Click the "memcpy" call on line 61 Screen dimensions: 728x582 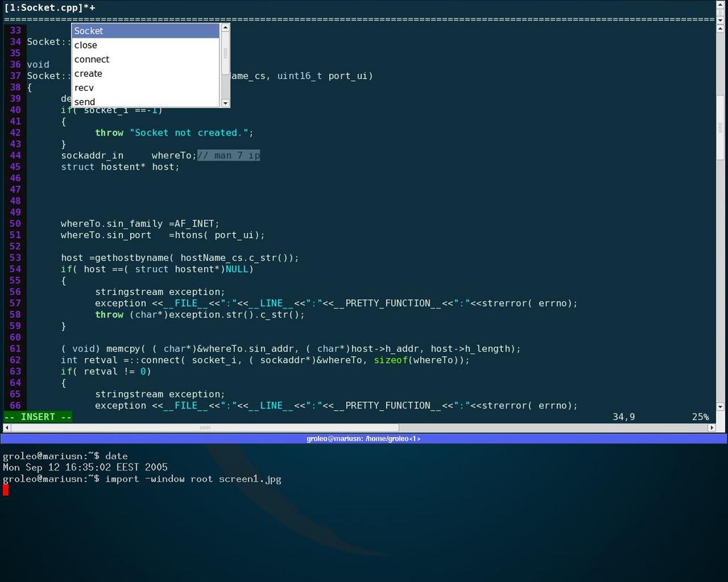(x=123, y=349)
